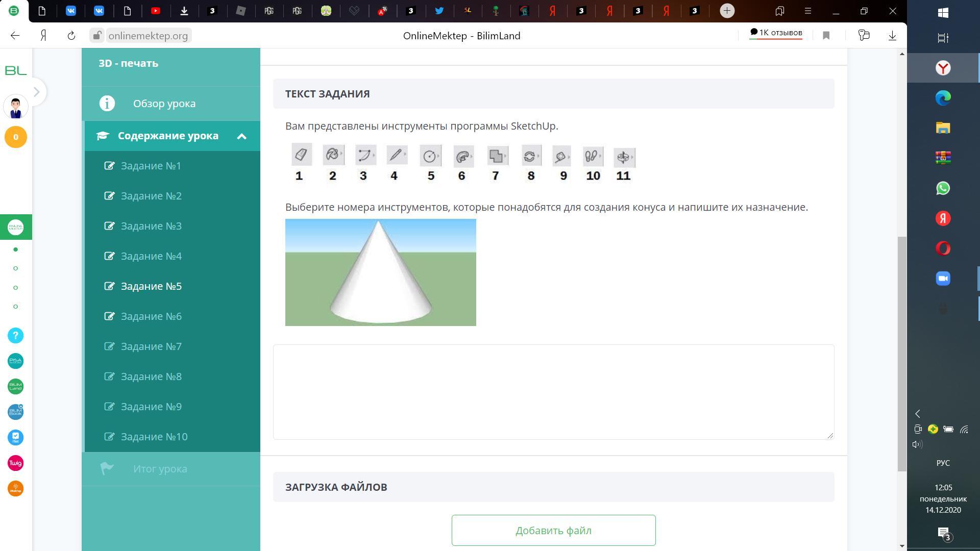
Task: Expand the left sidebar arrow handle
Action: click(36, 92)
